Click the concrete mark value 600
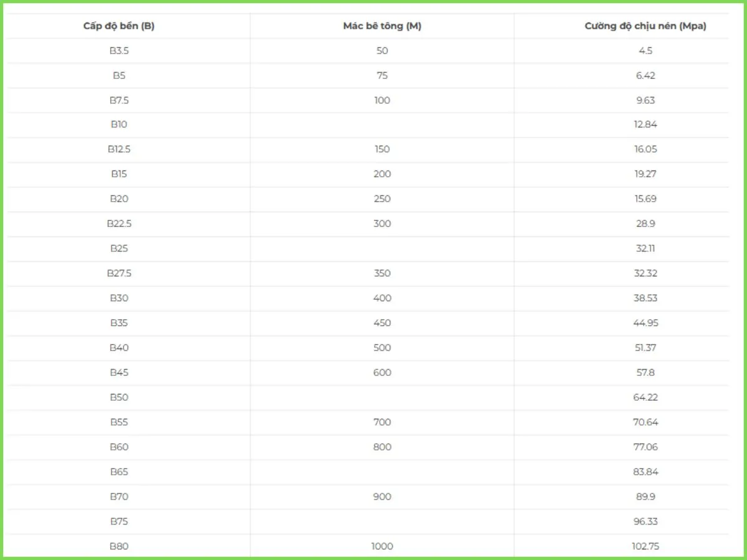 pos(382,373)
